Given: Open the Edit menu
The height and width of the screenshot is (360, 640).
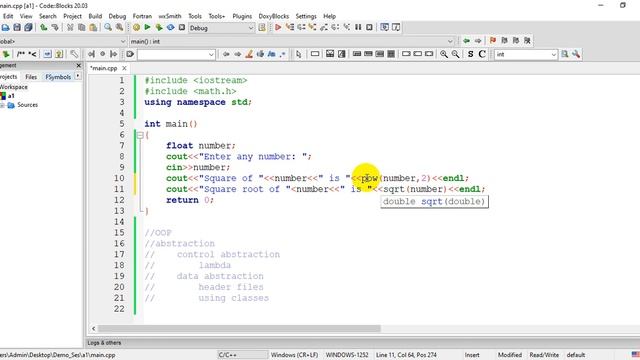Looking at the screenshot, I should pyautogui.click(x=8, y=16).
